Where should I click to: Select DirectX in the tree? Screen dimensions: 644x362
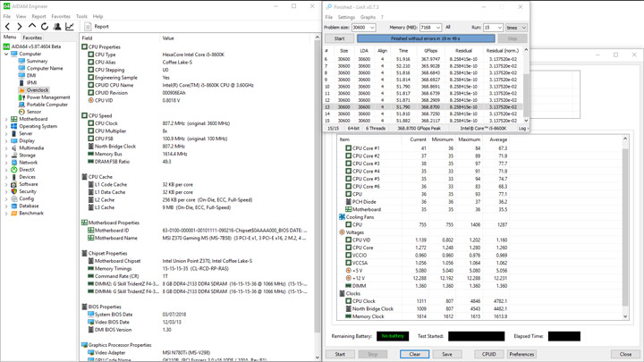coord(27,170)
